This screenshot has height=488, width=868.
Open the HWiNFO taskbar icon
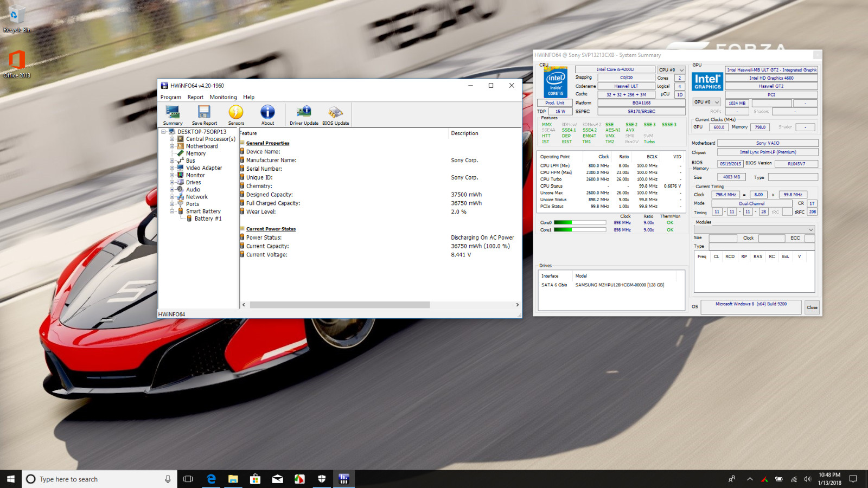[x=343, y=479]
